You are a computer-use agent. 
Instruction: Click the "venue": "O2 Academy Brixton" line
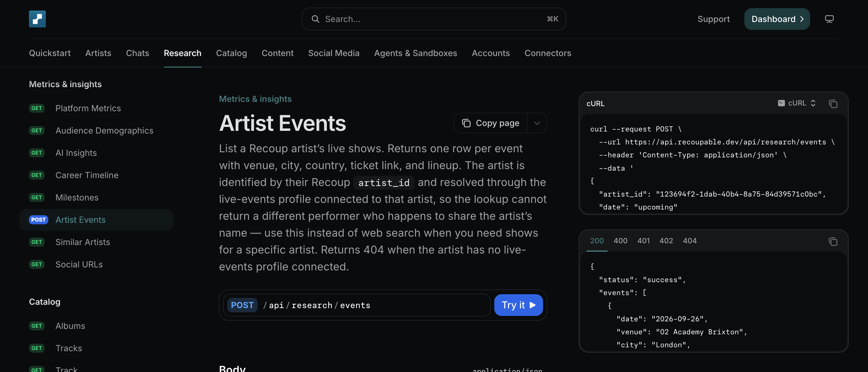tap(681, 332)
